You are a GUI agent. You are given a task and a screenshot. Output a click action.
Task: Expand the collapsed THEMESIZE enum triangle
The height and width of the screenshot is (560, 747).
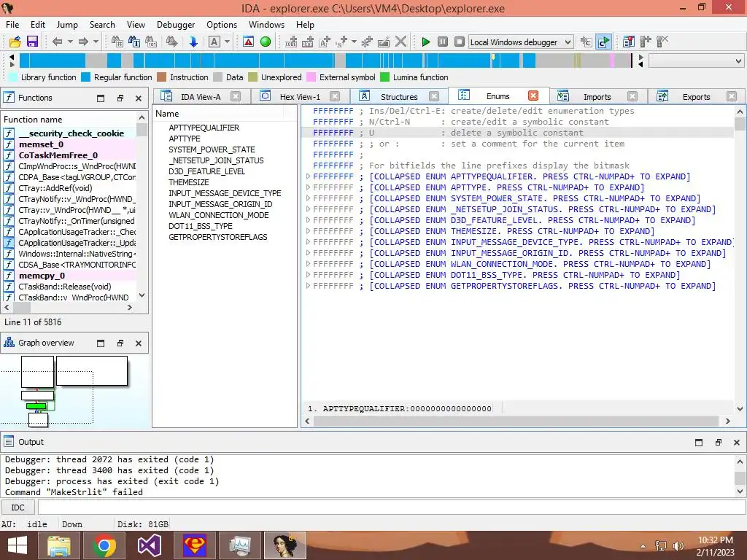click(x=309, y=231)
